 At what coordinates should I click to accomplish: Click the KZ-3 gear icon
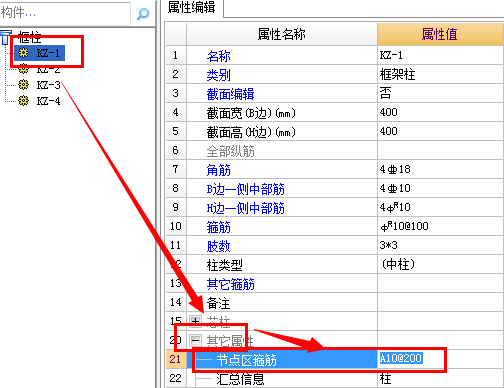tap(23, 85)
